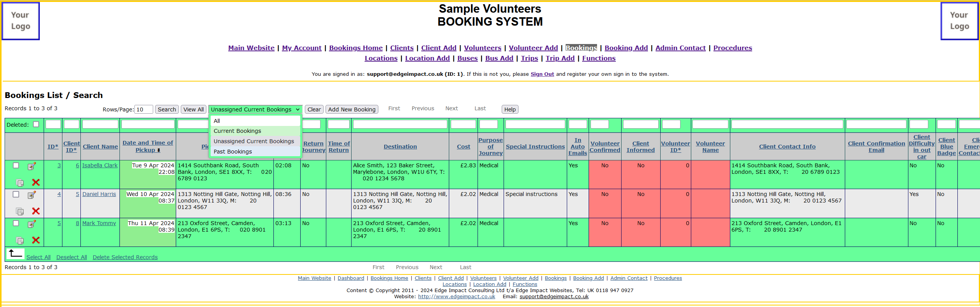This screenshot has height=307, width=980.
Task: Delete Daniel Harris's booking with red X
Action: pyautogui.click(x=36, y=211)
